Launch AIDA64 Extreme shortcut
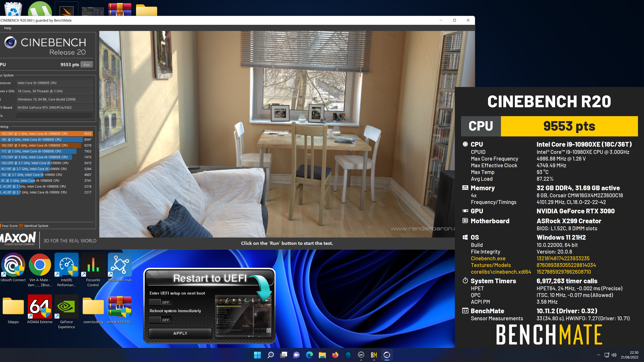Image resolution: width=644 pixels, height=362 pixels. [40, 309]
